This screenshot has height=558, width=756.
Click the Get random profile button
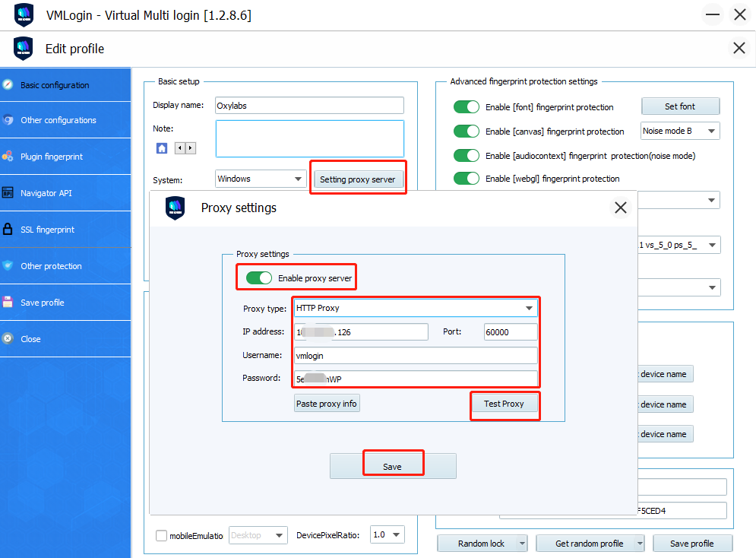tap(586, 544)
